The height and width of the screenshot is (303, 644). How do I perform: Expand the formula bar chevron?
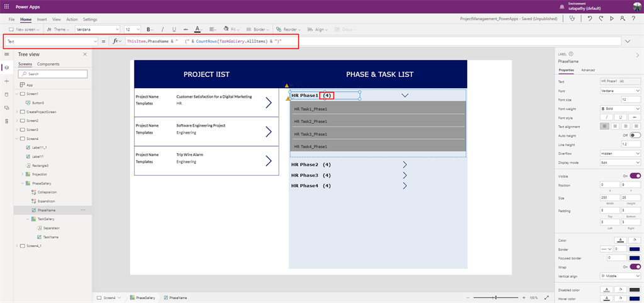point(628,42)
